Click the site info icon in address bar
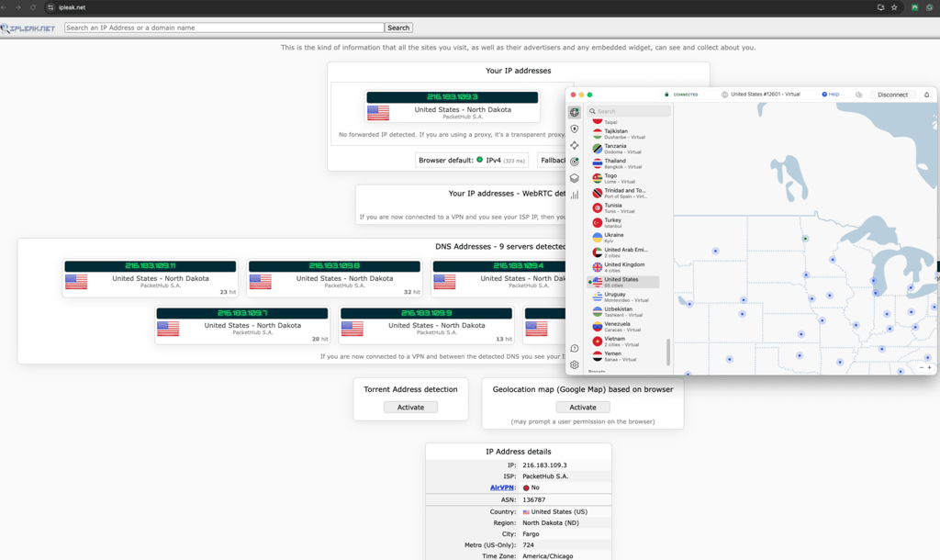The width and height of the screenshot is (940, 560). (x=50, y=7)
